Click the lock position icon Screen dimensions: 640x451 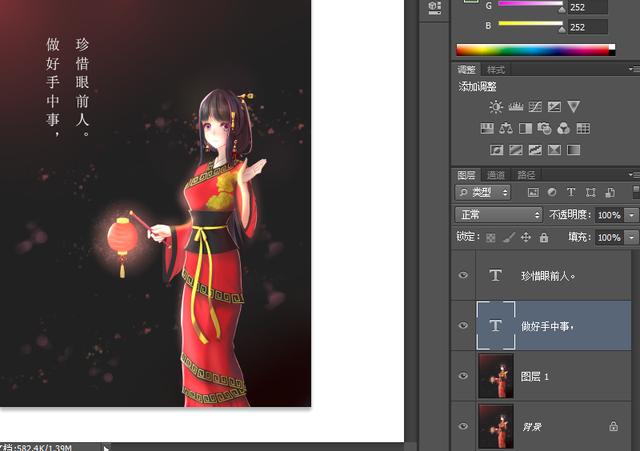click(526, 238)
